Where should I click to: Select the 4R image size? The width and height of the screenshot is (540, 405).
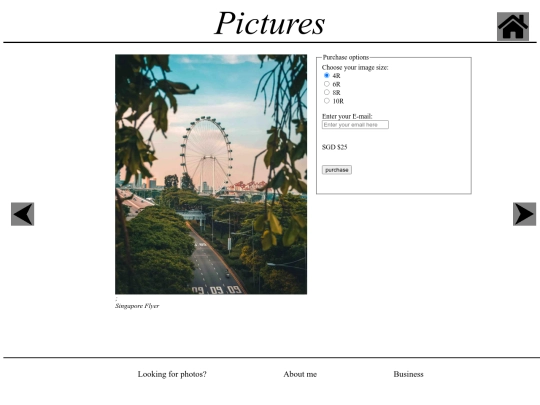click(x=326, y=75)
